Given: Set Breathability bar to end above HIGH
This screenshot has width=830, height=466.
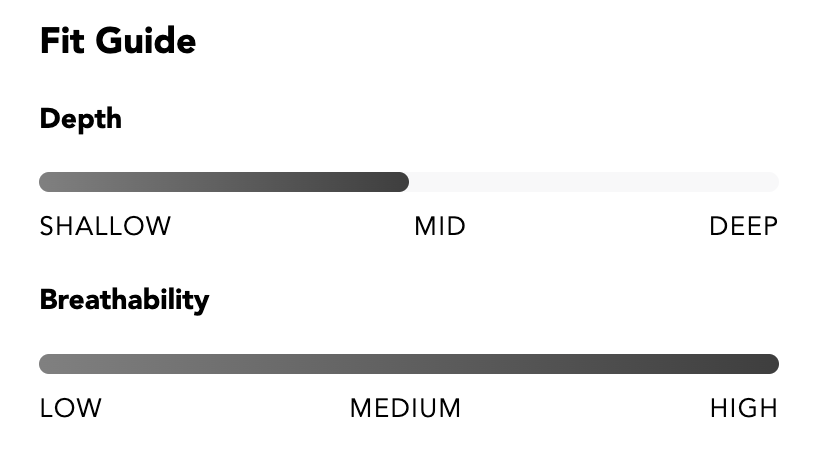Looking at the screenshot, I should (x=772, y=364).
